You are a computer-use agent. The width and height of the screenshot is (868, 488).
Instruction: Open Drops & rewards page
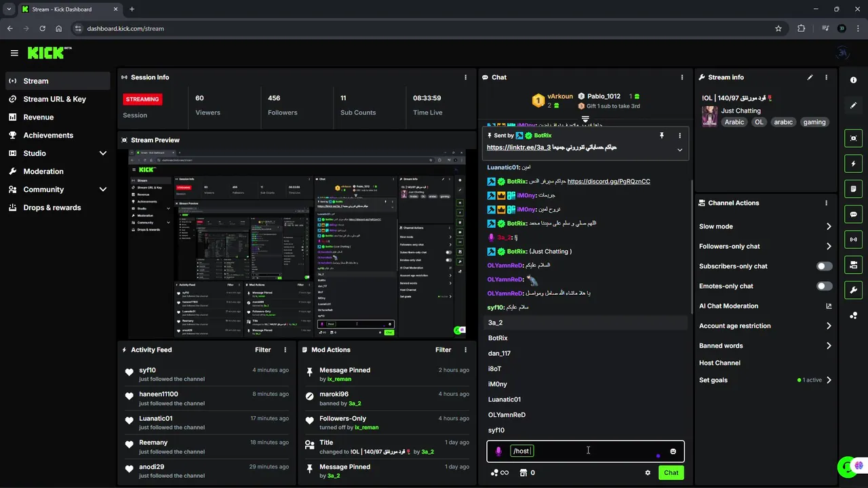pos(58,207)
